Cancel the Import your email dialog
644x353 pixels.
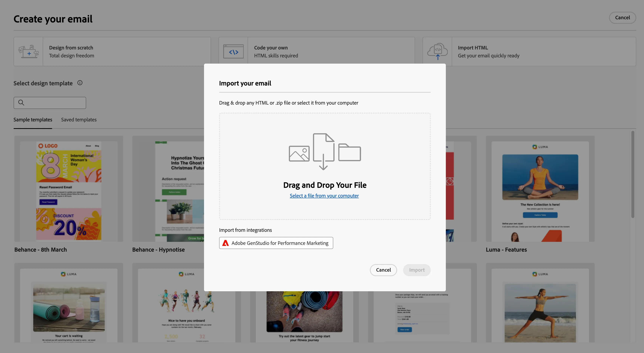coord(383,270)
